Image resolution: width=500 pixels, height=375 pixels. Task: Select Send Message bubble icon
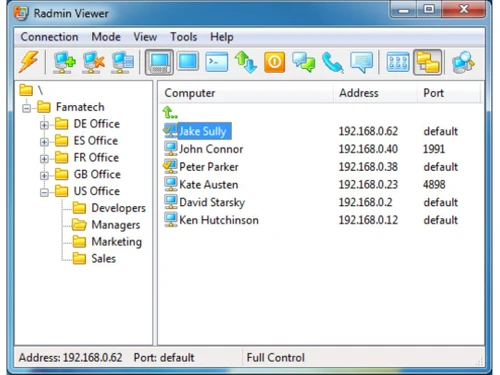pyautogui.click(x=362, y=62)
